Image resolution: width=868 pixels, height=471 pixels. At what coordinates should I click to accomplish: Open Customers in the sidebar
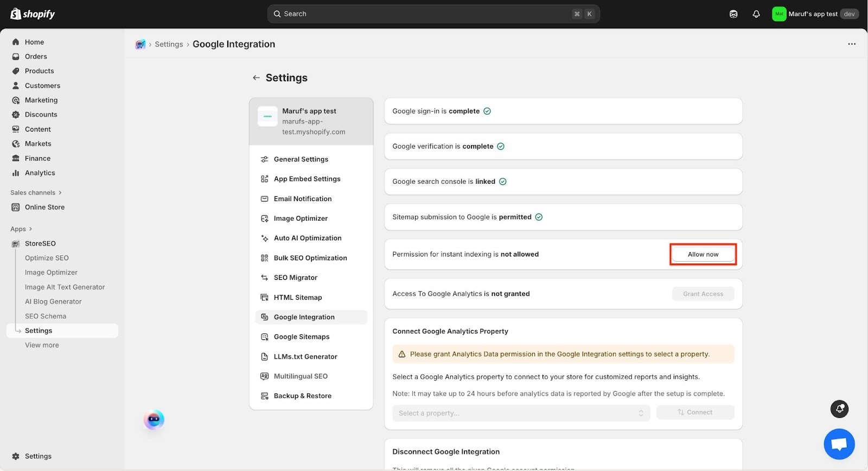click(42, 86)
